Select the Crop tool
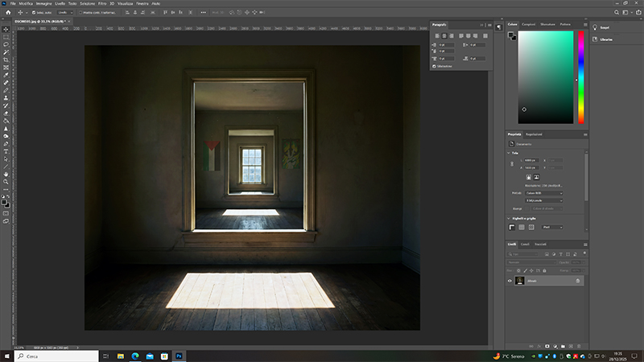Screen dimensions: 644x362 [6, 60]
